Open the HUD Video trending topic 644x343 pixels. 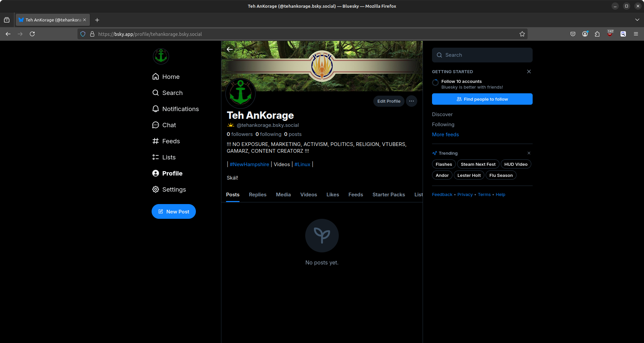point(516,164)
